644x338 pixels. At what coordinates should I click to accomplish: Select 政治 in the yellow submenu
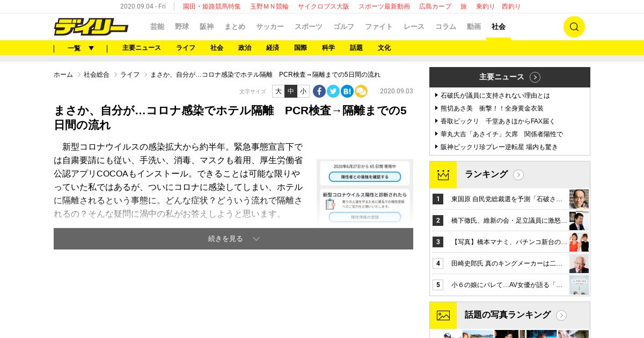[245, 48]
